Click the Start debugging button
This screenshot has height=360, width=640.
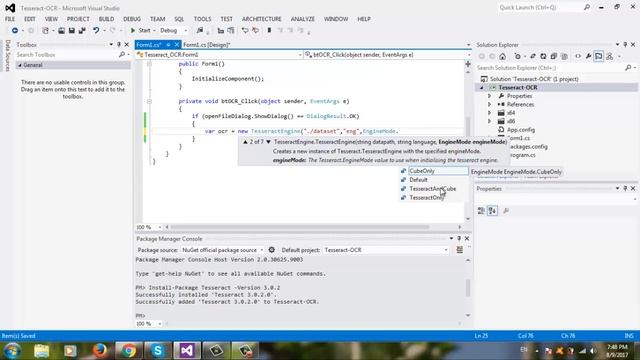pyautogui.click(x=140, y=31)
